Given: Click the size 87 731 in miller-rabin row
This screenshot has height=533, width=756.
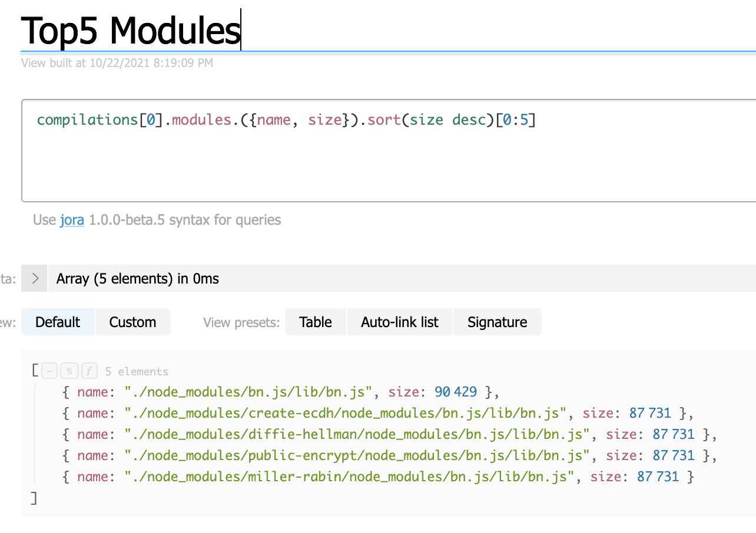Looking at the screenshot, I should click(658, 477).
